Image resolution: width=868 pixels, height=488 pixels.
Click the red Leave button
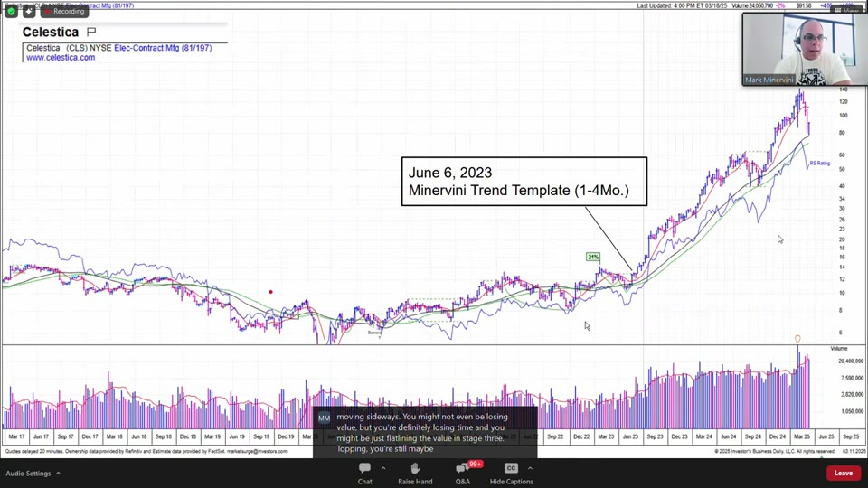[843, 473]
